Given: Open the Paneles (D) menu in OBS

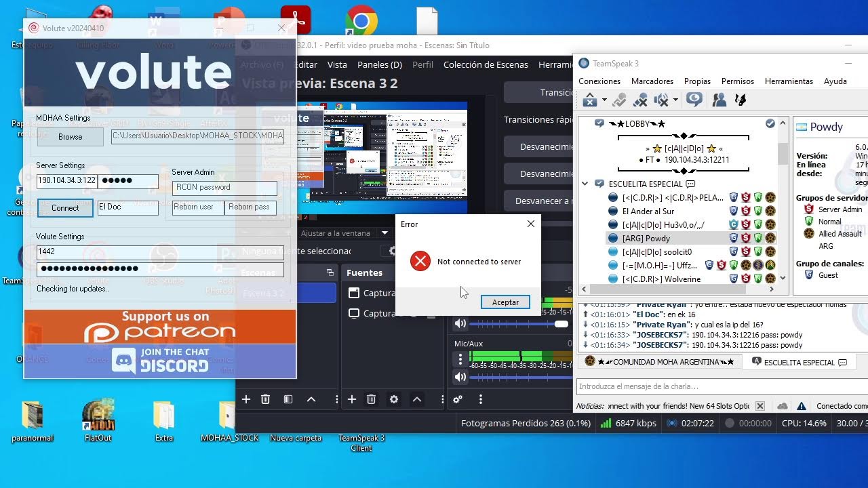Looking at the screenshot, I should [380, 65].
